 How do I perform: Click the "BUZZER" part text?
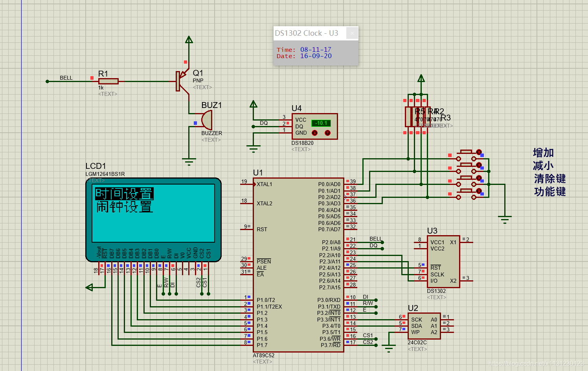[x=211, y=133]
